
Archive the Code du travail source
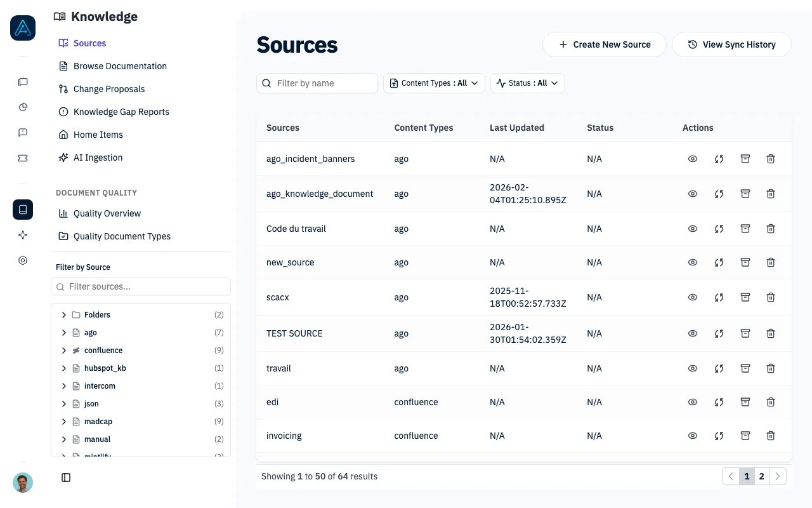point(745,229)
